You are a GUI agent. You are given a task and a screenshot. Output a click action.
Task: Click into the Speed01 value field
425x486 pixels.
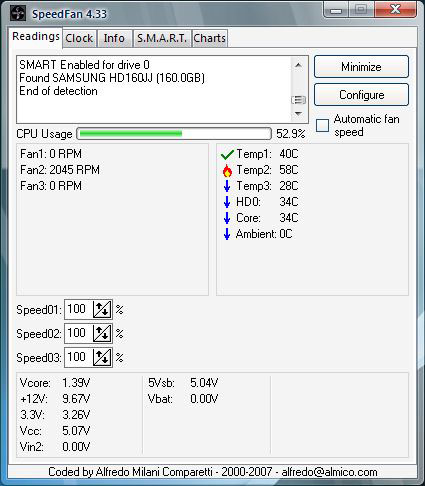point(79,310)
